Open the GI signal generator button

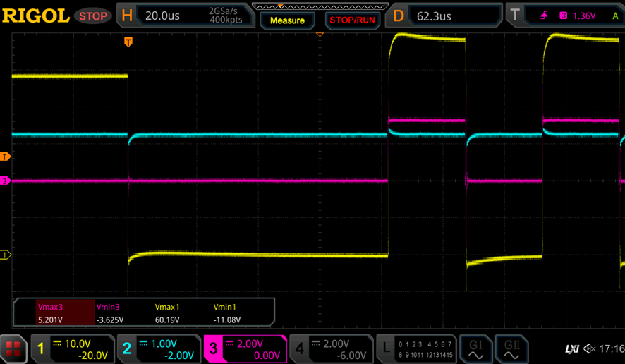475,349
